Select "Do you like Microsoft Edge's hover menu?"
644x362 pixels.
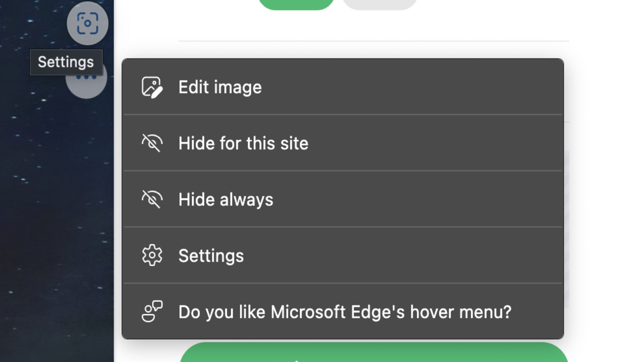click(345, 312)
